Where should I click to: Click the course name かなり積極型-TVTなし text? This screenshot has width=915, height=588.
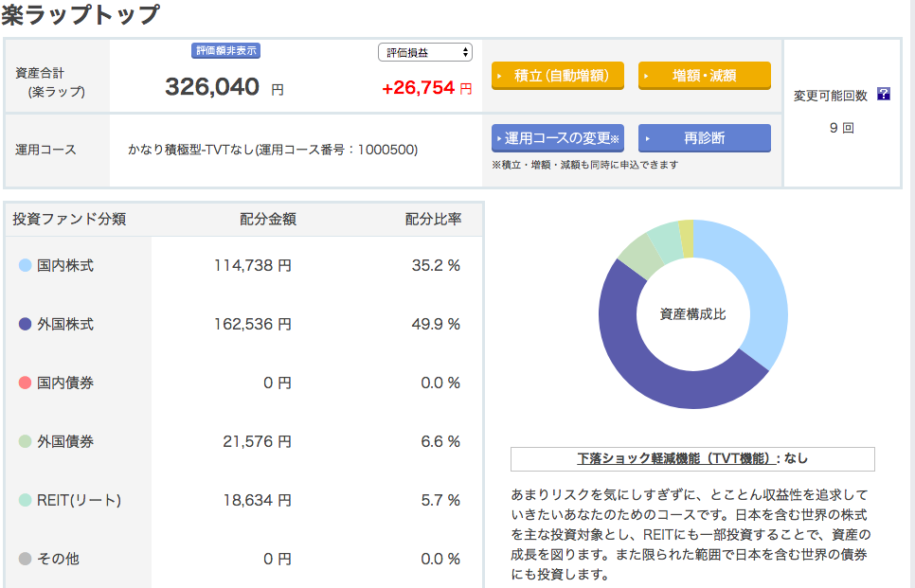[x=191, y=150]
